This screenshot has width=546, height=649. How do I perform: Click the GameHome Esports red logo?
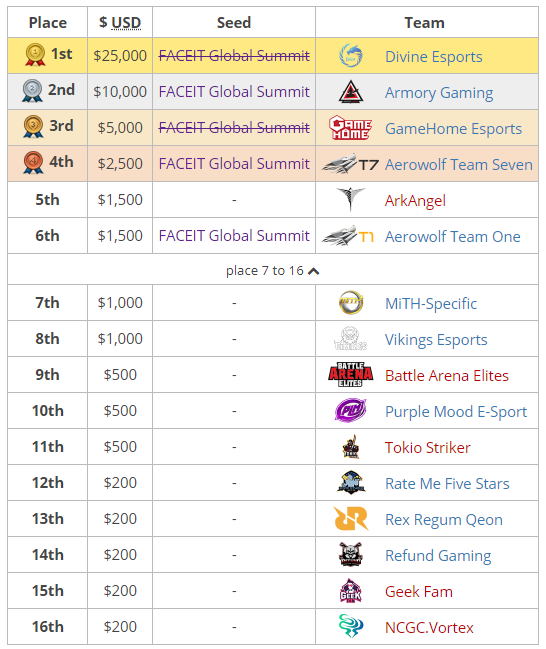pyautogui.click(x=350, y=128)
